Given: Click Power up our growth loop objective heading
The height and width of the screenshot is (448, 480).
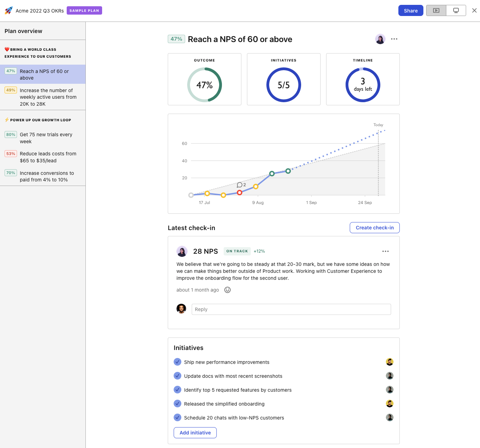Looking at the screenshot, I should 38,120.
